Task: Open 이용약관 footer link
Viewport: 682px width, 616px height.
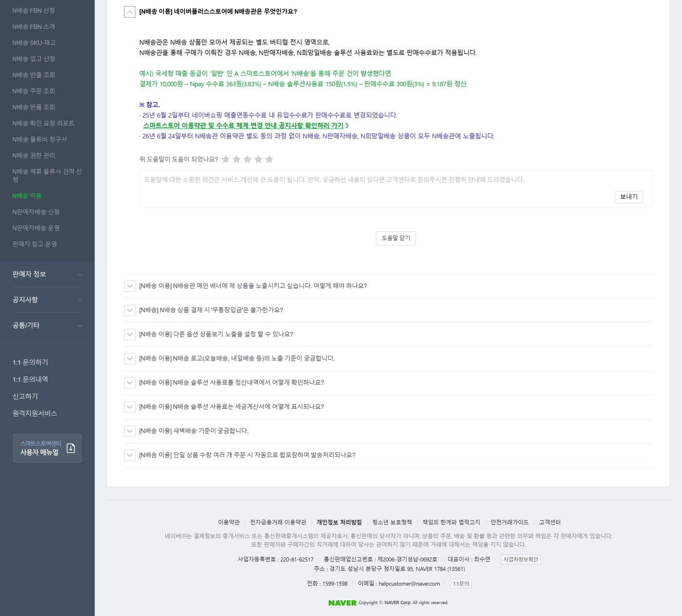Action: pyautogui.click(x=229, y=522)
